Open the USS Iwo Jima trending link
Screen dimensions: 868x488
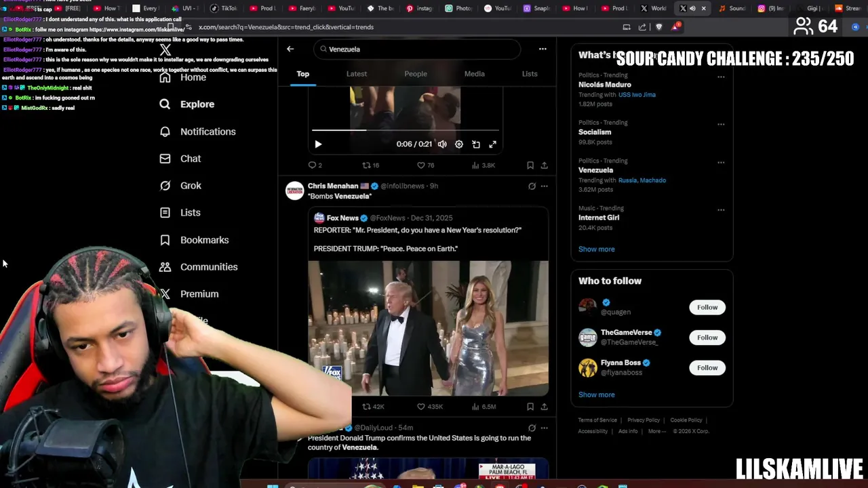pos(637,95)
